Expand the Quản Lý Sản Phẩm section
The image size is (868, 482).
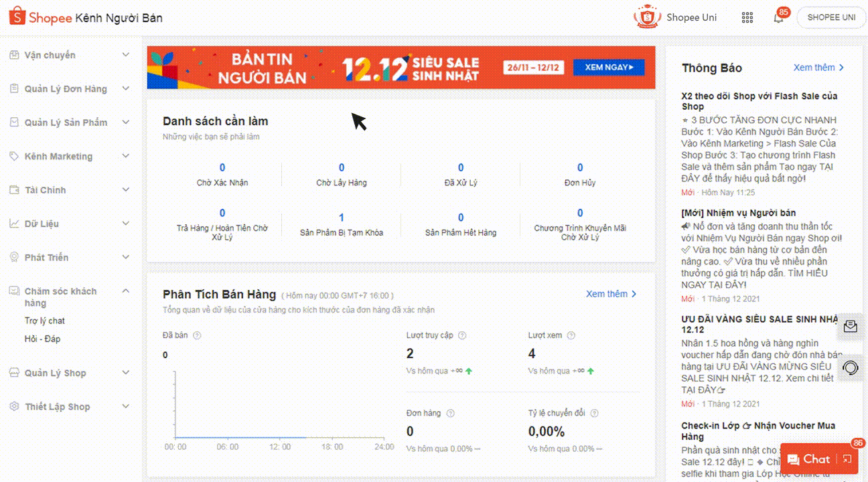[x=126, y=123]
